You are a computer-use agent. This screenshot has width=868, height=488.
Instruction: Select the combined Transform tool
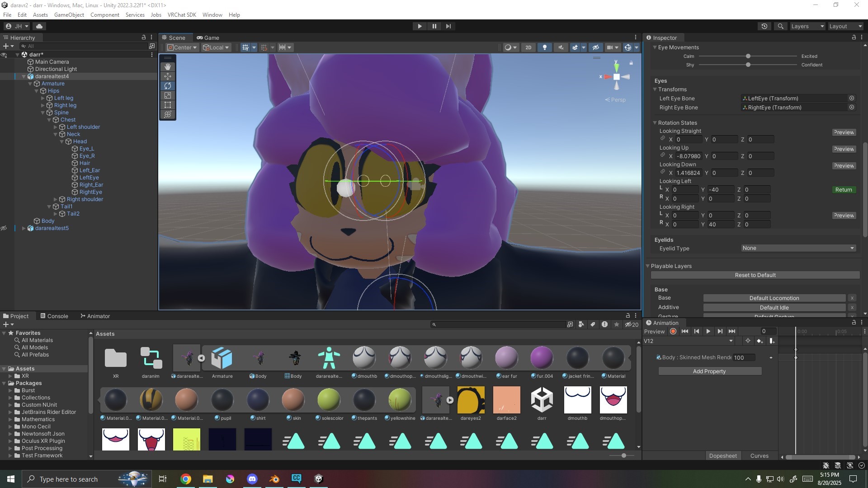click(x=168, y=114)
